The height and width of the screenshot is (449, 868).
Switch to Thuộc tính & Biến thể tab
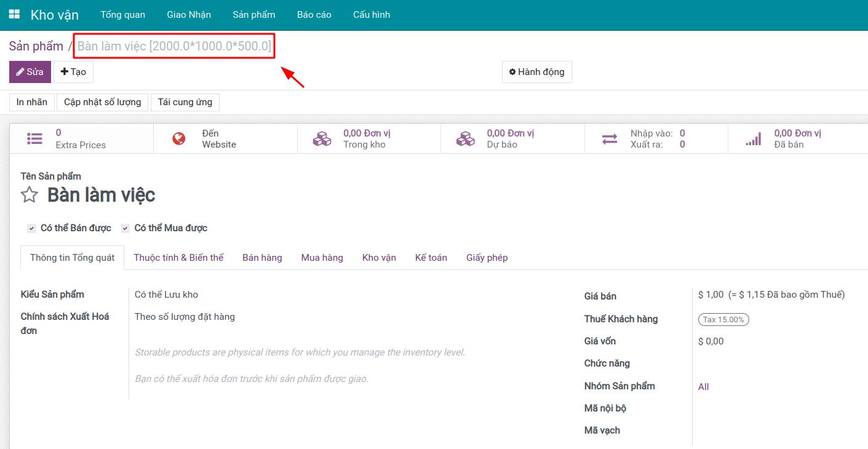[x=178, y=258]
